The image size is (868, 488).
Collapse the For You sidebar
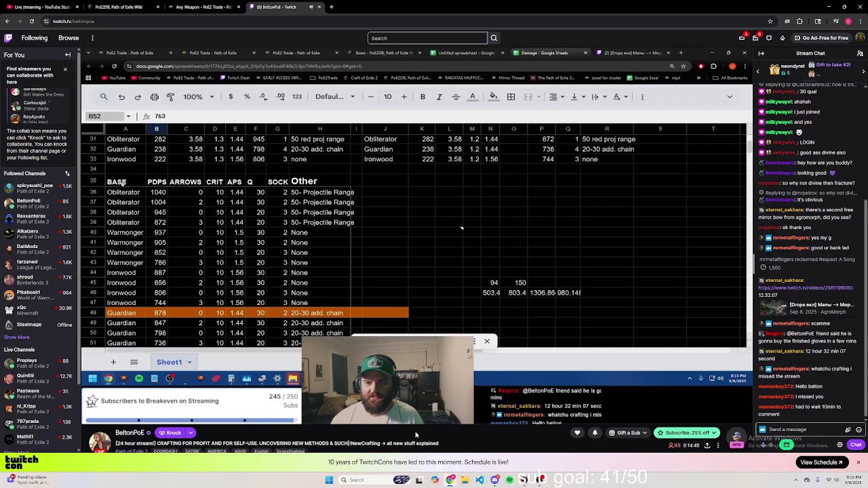tap(68, 55)
